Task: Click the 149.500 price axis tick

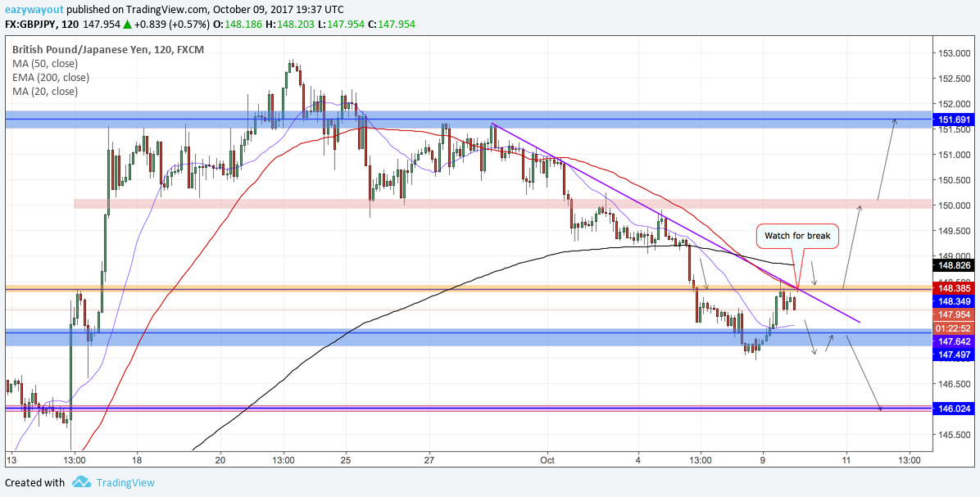Action: point(954,231)
